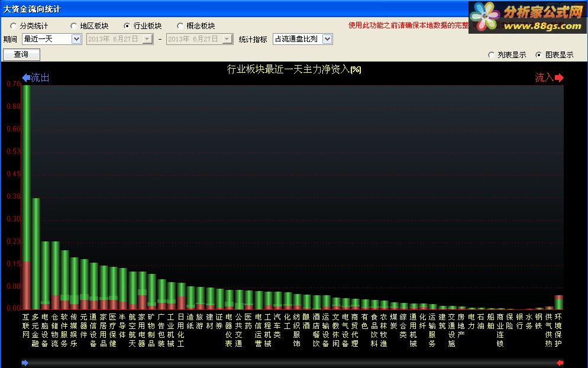Click the 农林牧渔 axis label
Viewport: 588px width, 368px height.
(384, 331)
